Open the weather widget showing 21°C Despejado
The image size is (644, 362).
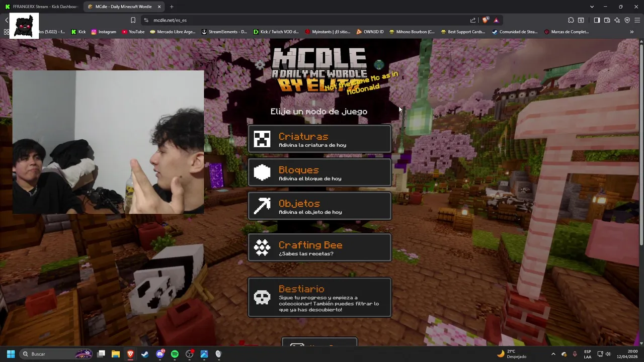pos(512,354)
